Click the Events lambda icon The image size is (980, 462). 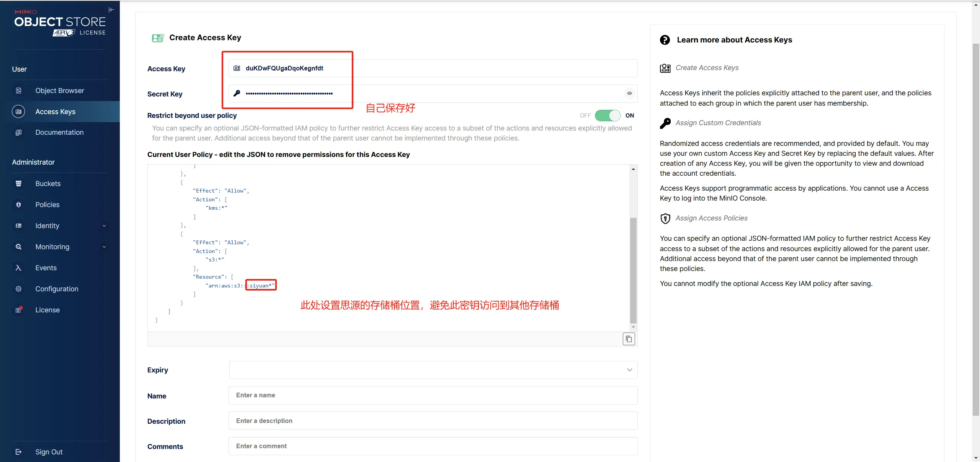click(x=18, y=268)
